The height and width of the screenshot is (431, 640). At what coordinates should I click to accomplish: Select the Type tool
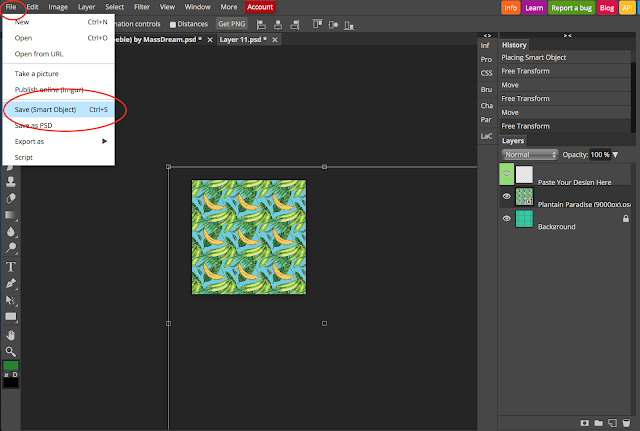pos(11,267)
